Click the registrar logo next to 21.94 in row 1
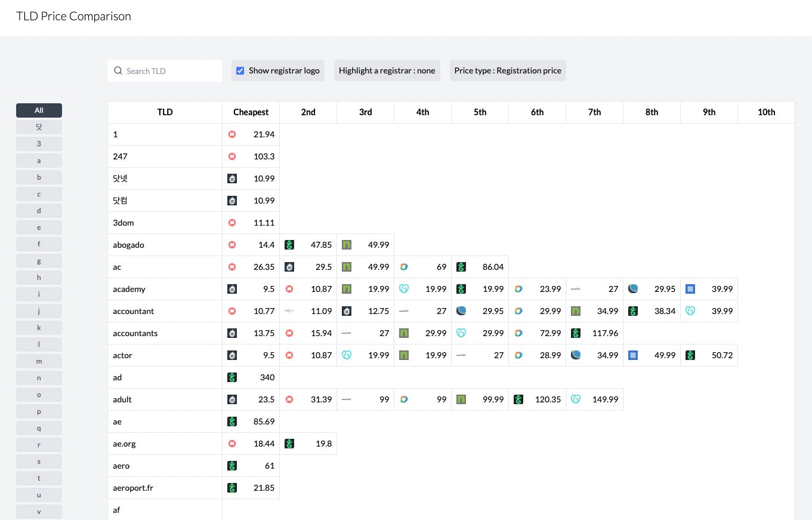The width and height of the screenshot is (812, 520). (x=232, y=134)
